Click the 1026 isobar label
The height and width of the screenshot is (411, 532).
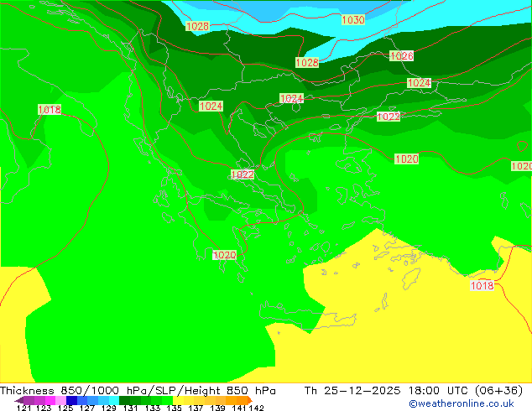[x=401, y=55]
